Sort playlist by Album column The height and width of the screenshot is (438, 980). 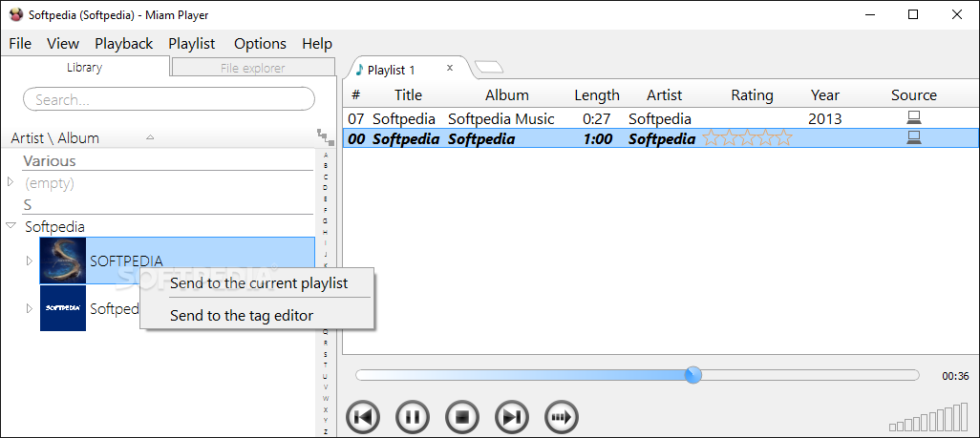pos(507,95)
